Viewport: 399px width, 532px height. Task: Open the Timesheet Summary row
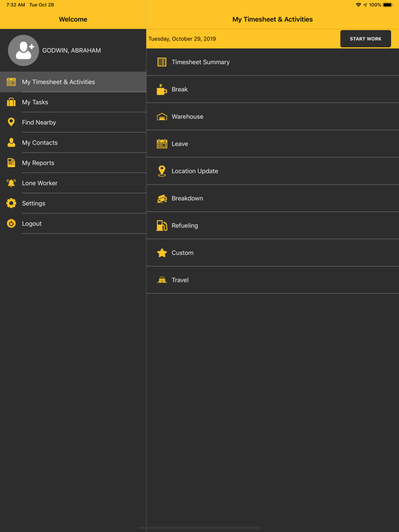[272, 62]
